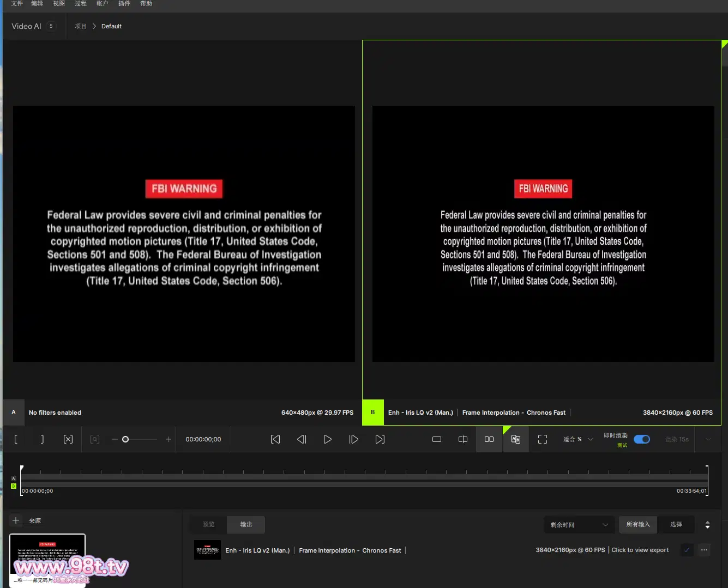Open the 编辑 menu
728x588 pixels.
click(x=37, y=3)
